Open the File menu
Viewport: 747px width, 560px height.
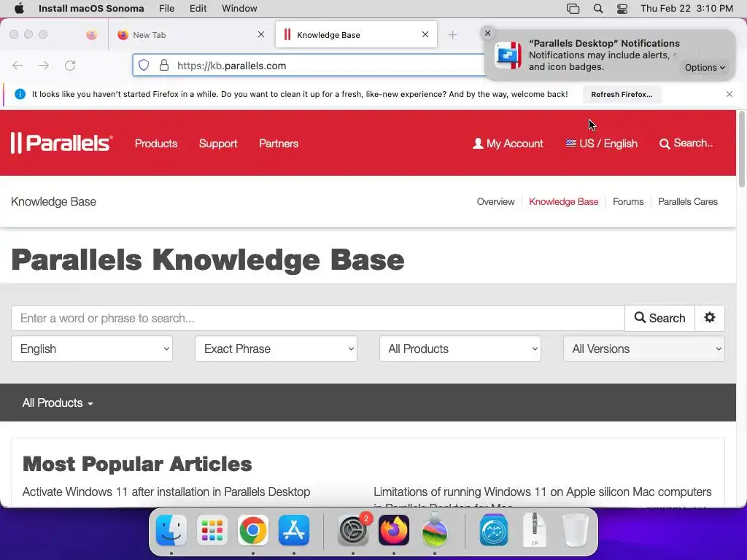pyautogui.click(x=167, y=9)
